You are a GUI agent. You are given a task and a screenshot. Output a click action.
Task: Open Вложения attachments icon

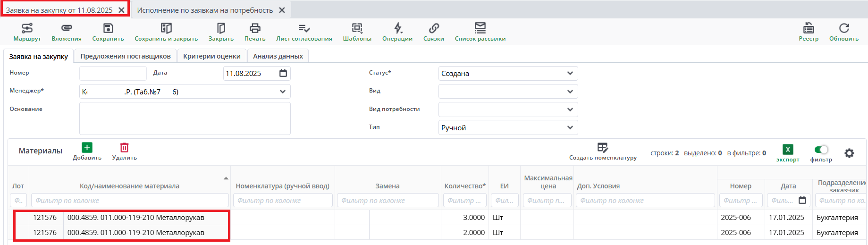click(x=67, y=28)
